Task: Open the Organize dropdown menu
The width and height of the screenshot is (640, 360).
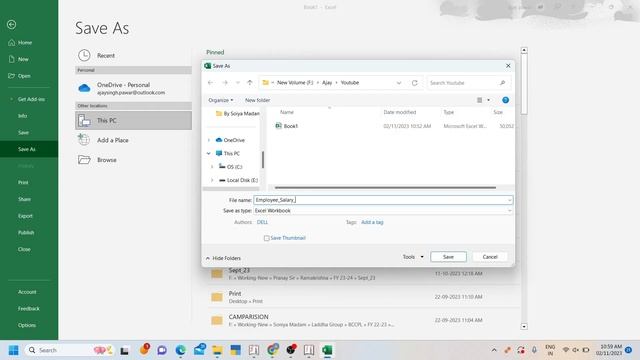Action: pyautogui.click(x=221, y=100)
